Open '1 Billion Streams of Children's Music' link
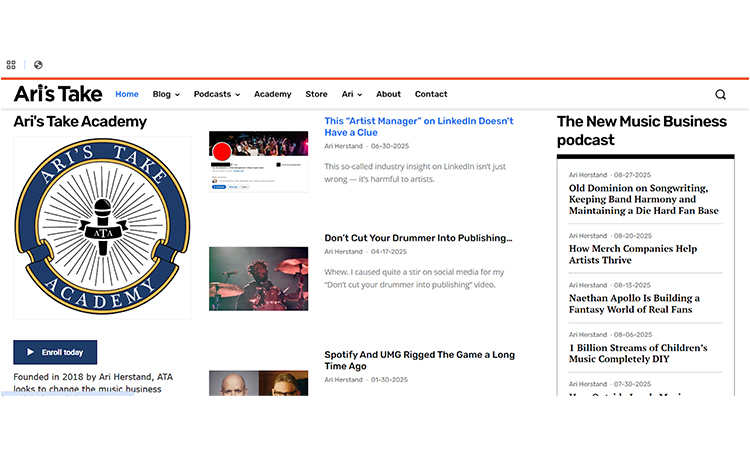 638,353
